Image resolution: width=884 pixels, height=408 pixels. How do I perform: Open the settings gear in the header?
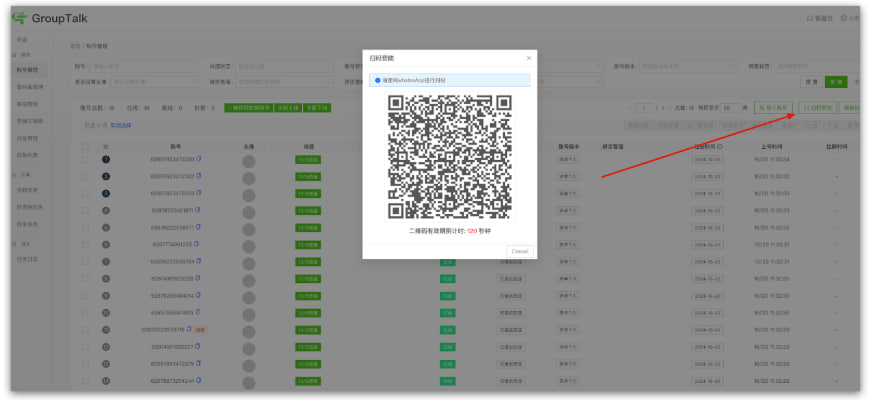tap(844, 18)
